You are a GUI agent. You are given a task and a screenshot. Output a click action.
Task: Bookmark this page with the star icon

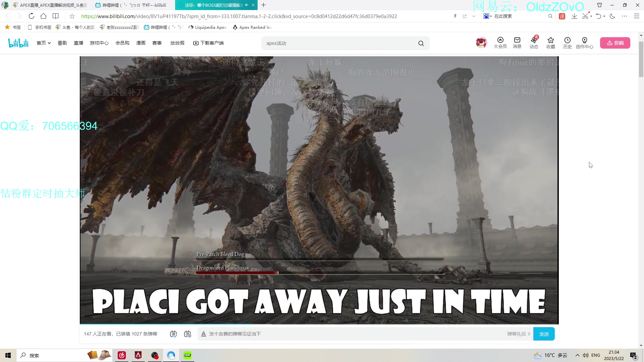(x=72, y=16)
